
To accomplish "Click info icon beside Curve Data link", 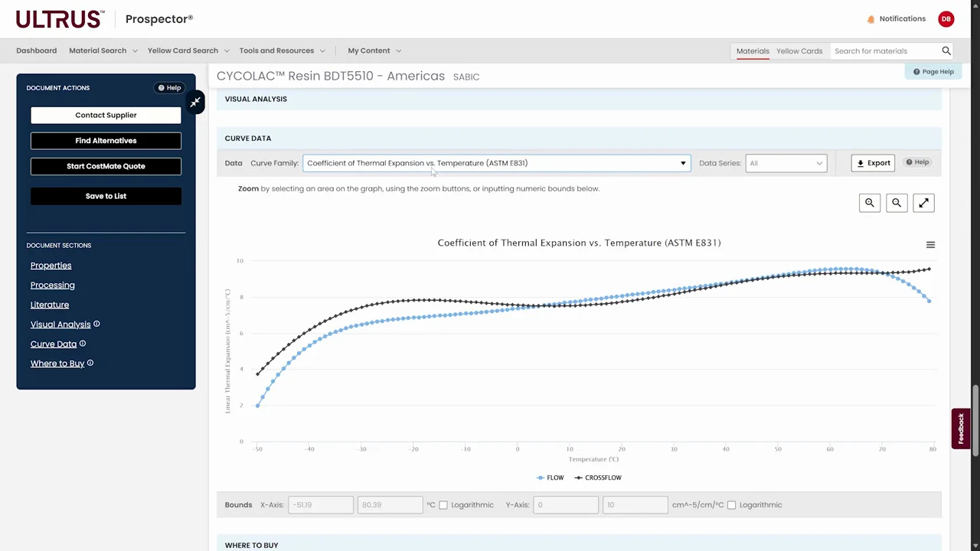I will [83, 344].
